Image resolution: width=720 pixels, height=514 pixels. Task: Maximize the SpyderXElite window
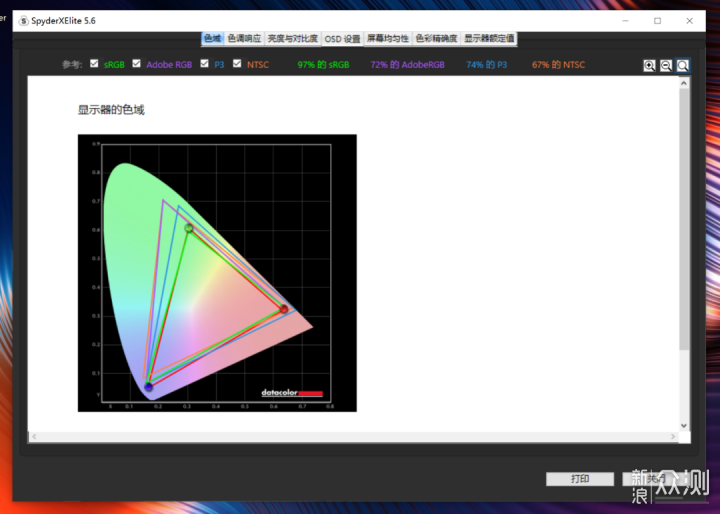(x=658, y=21)
